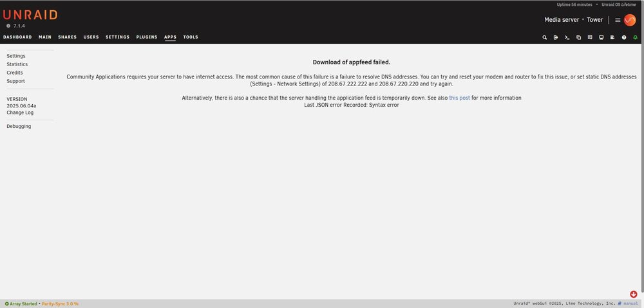The width and height of the screenshot is (644, 308).
Task: Click 'Last JSON error Recorded: Syntax error' text
Action: pos(352,105)
